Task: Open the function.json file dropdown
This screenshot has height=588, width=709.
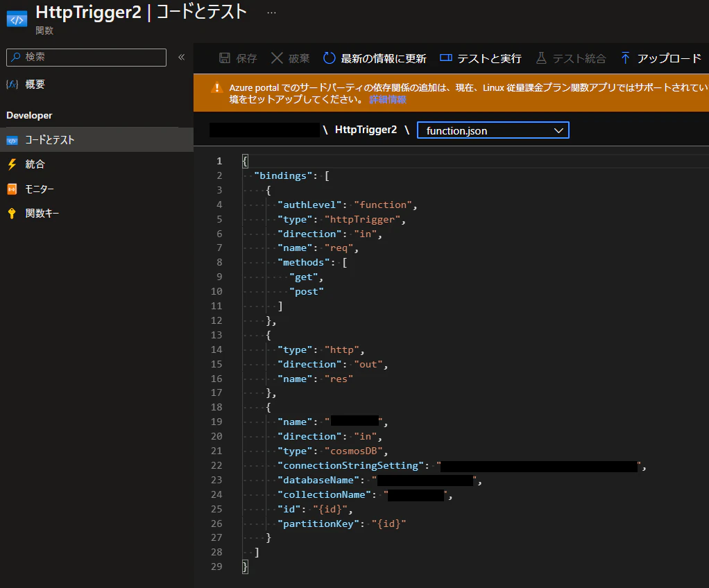Action: click(x=493, y=130)
